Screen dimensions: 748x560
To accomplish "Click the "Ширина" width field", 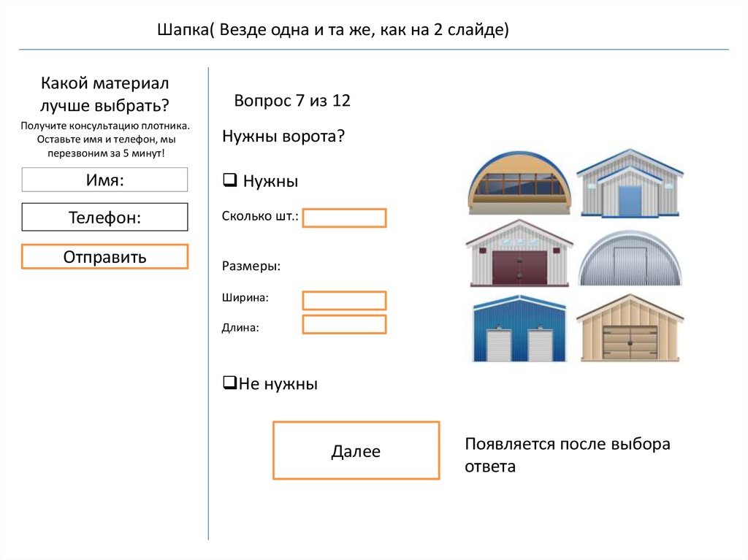I will pyautogui.click(x=345, y=301).
